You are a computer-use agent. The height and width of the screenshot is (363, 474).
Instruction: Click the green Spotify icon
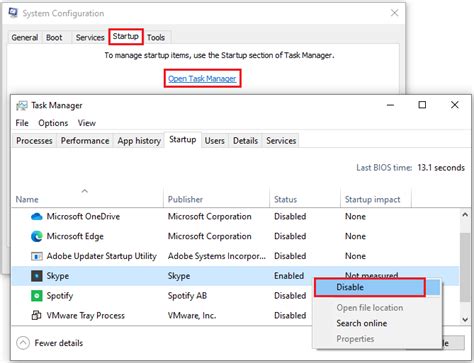pos(36,296)
